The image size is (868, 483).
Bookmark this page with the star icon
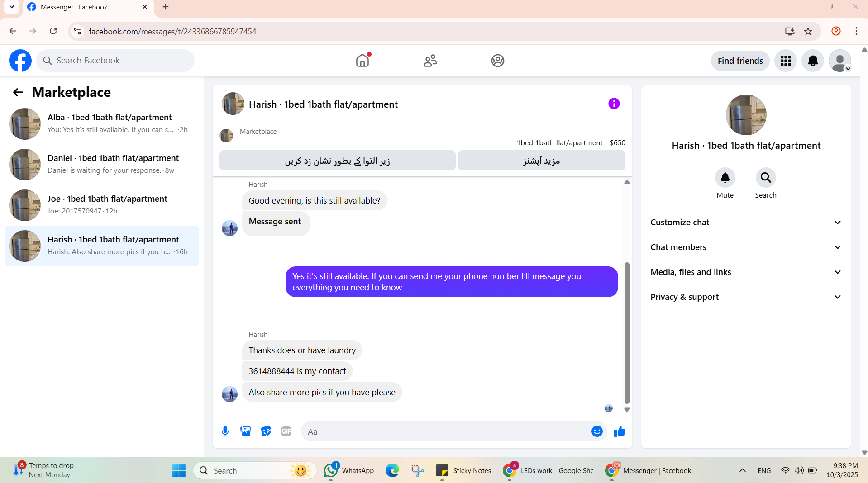pos(808,31)
